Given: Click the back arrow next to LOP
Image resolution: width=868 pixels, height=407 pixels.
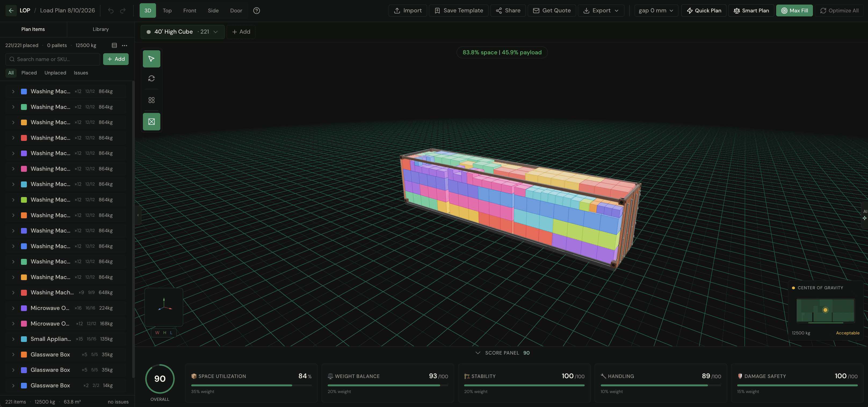Looking at the screenshot, I should pos(11,10).
